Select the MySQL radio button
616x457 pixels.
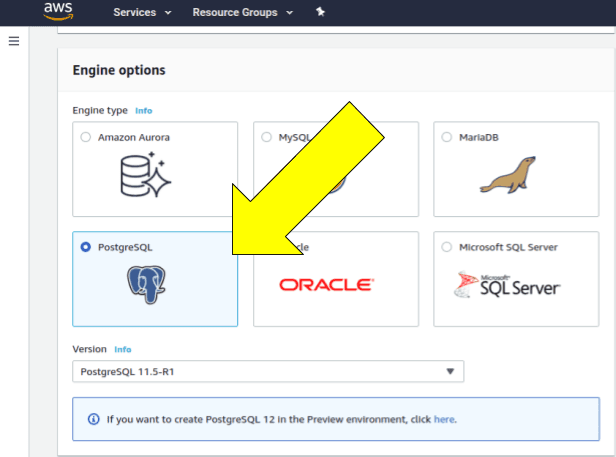(x=266, y=137)
